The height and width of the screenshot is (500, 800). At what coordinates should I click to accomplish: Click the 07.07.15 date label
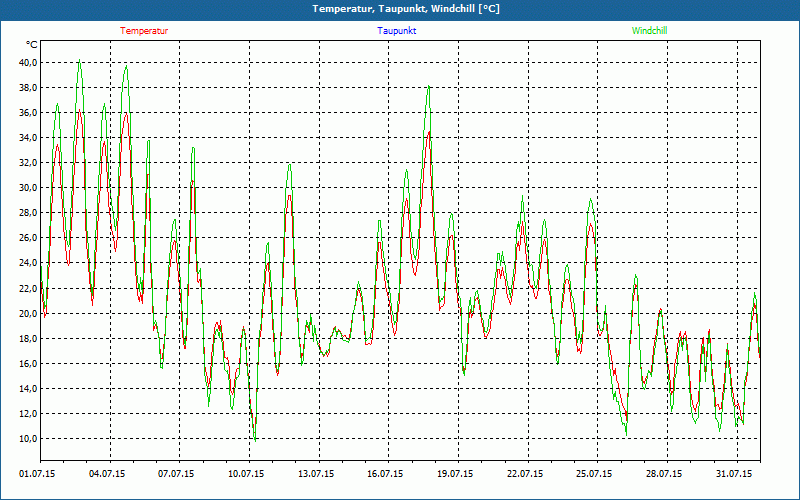(176, 474)
